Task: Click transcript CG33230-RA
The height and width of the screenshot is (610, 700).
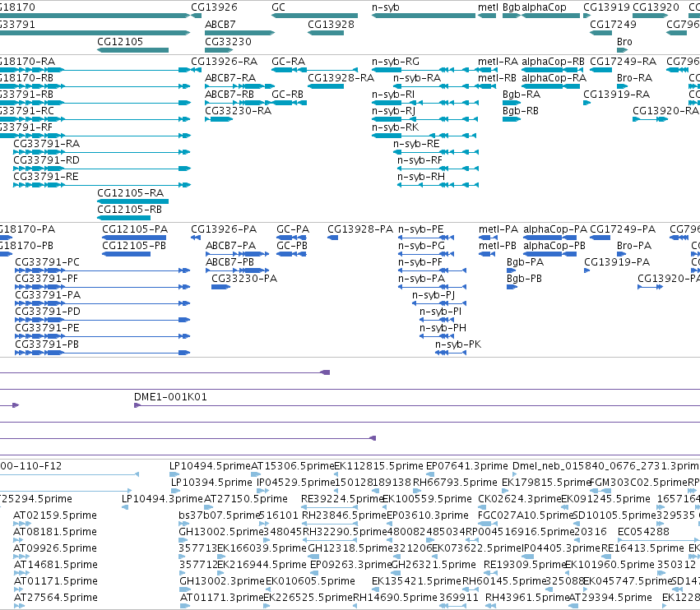Action: (238, 111)
